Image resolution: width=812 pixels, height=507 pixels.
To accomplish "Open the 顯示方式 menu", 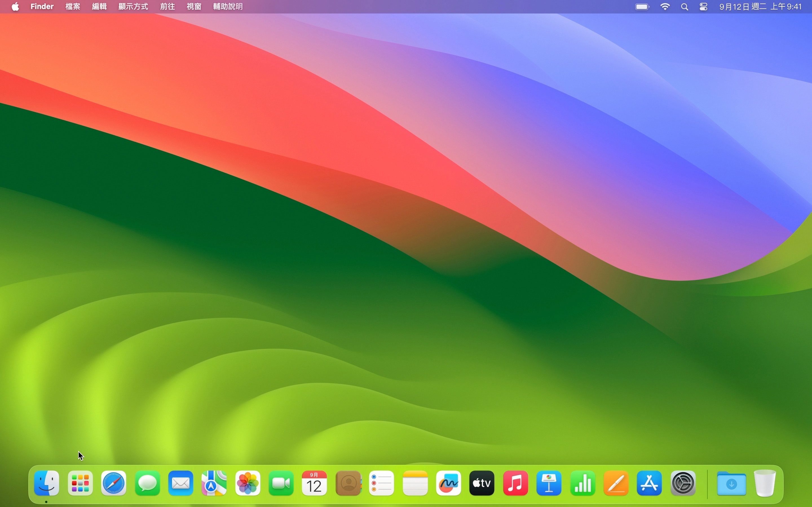I will coord(133,7).
